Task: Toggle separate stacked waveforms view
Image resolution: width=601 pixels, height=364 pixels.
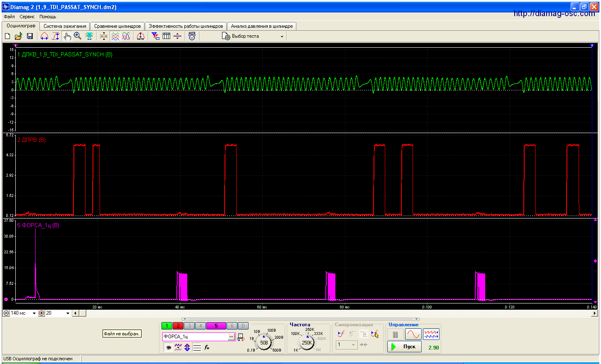Action: pos(115,36)
